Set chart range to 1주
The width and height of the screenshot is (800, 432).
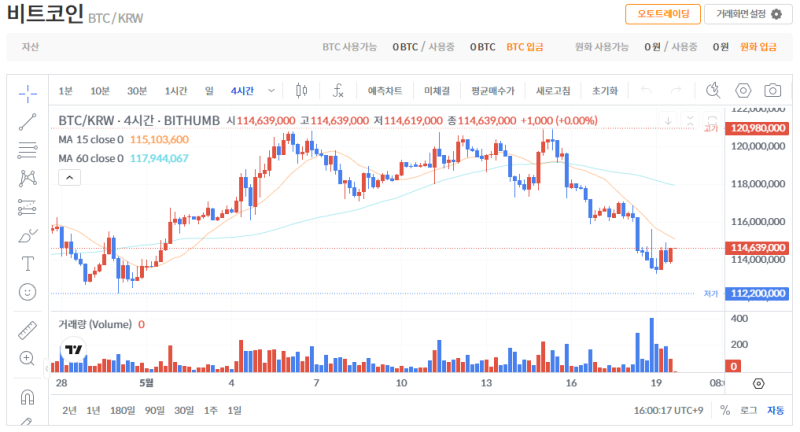tap(211, 411)
